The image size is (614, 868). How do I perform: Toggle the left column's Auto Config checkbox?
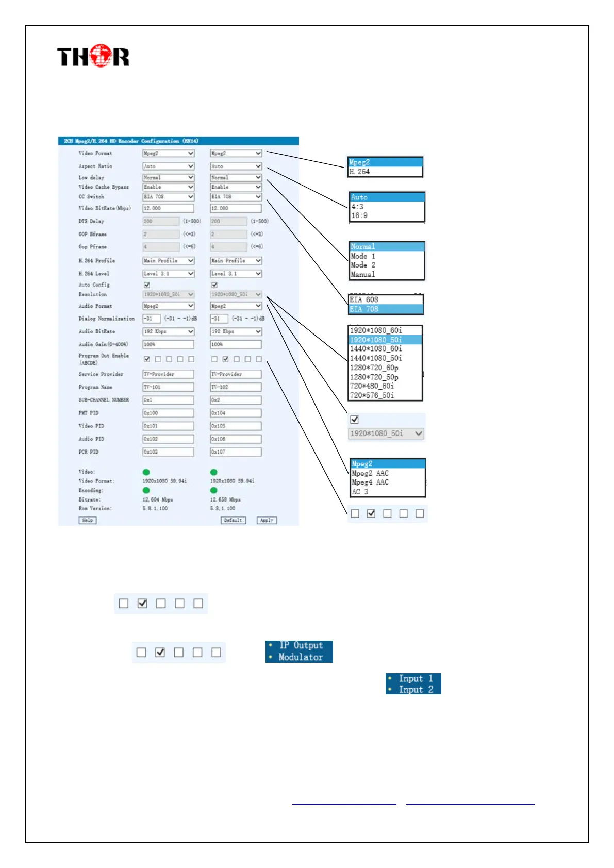[147, 285]
